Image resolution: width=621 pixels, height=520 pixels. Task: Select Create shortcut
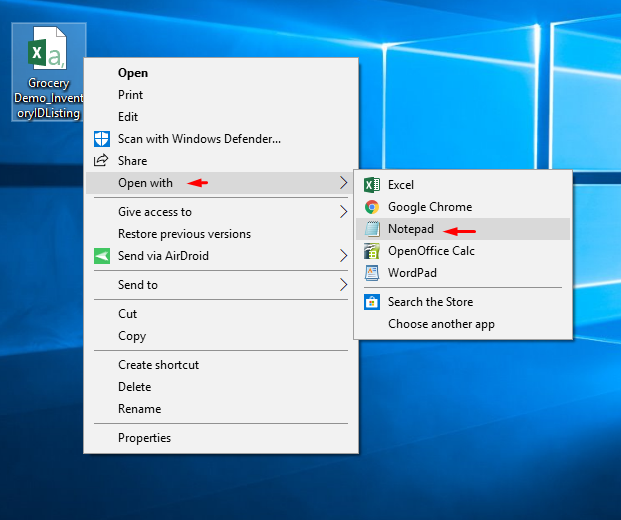click(221, 365)
